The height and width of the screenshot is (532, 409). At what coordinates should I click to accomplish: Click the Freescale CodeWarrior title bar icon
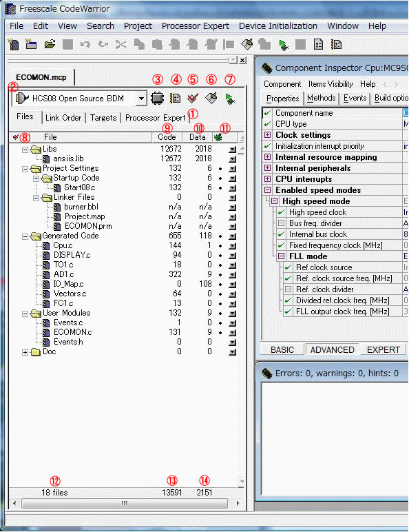tap(10, 8)
